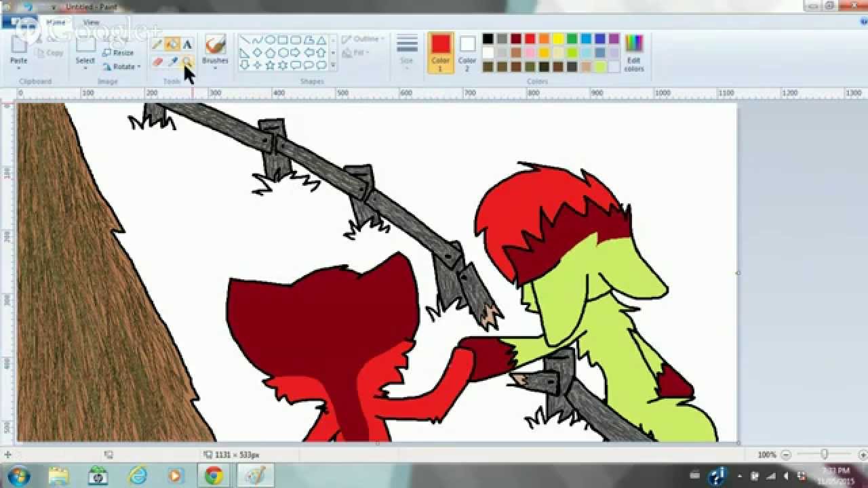Choose the Right triangle shape
Image resolution: width=868 pixels, height=488 pixels.
click(x=244, y=53)
